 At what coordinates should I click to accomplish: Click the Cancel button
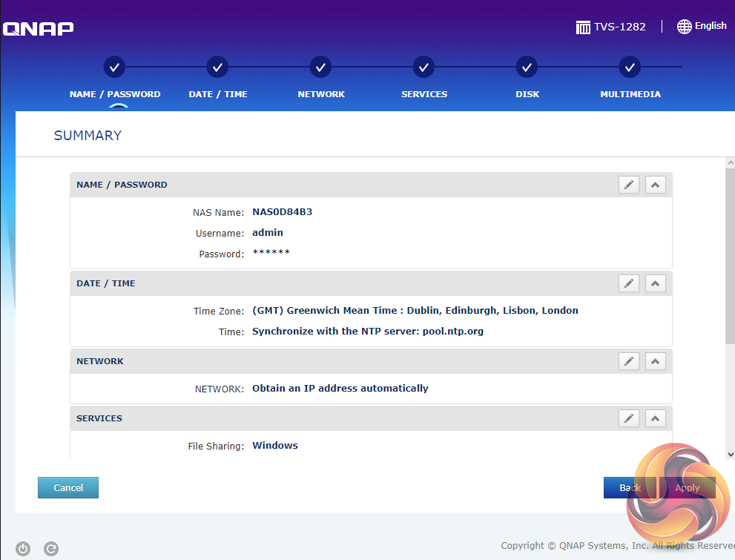(x=68, y=487)
